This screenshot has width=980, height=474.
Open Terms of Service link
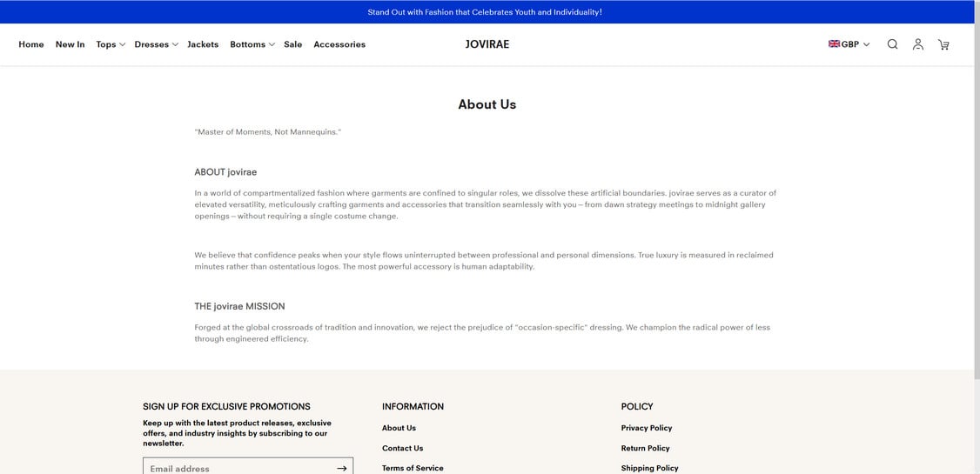pos(413,468)
